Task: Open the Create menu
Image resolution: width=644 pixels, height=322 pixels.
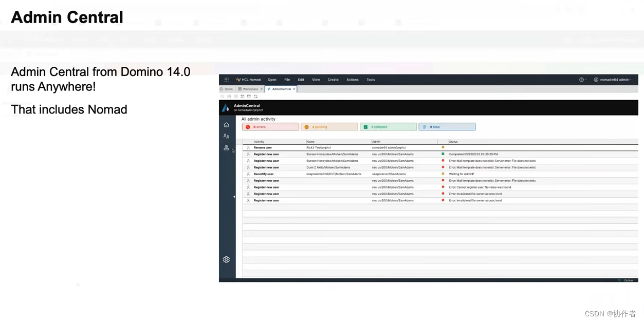Action: 333,80
